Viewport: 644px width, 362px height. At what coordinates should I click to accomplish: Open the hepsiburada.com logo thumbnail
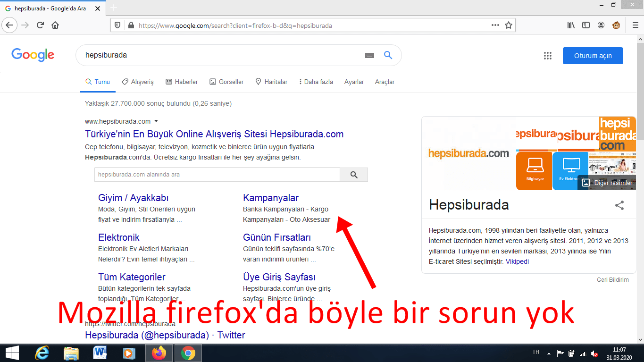pos(468,153)
